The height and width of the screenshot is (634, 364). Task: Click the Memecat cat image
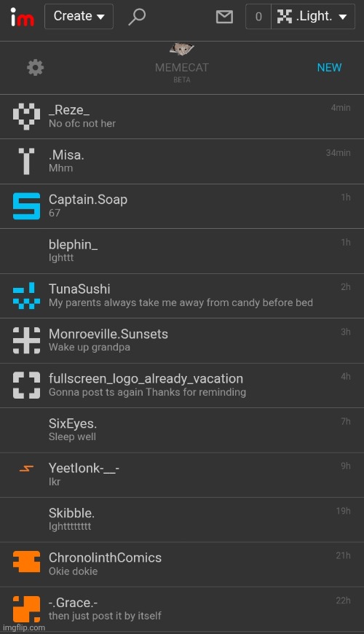coord(182,50)
